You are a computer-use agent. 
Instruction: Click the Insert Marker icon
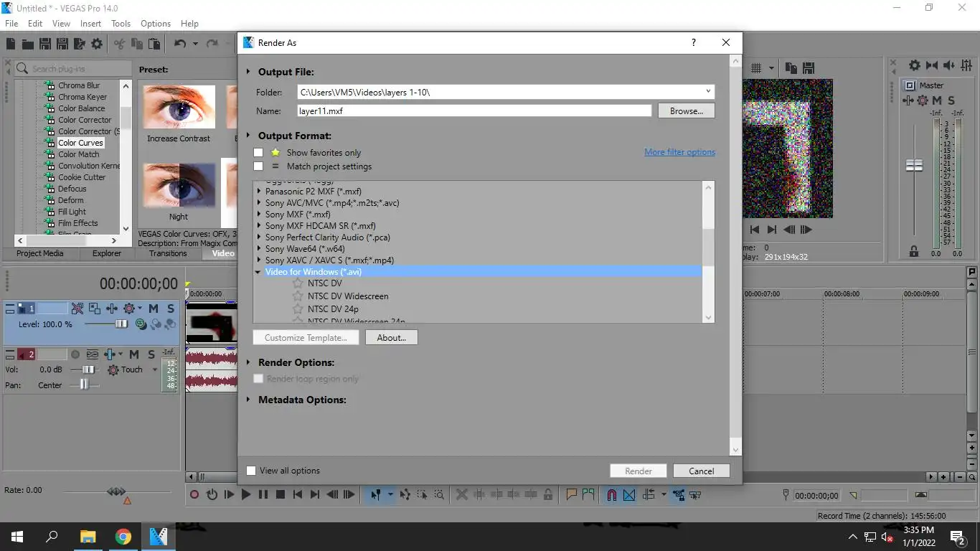(x=572, y=494)
